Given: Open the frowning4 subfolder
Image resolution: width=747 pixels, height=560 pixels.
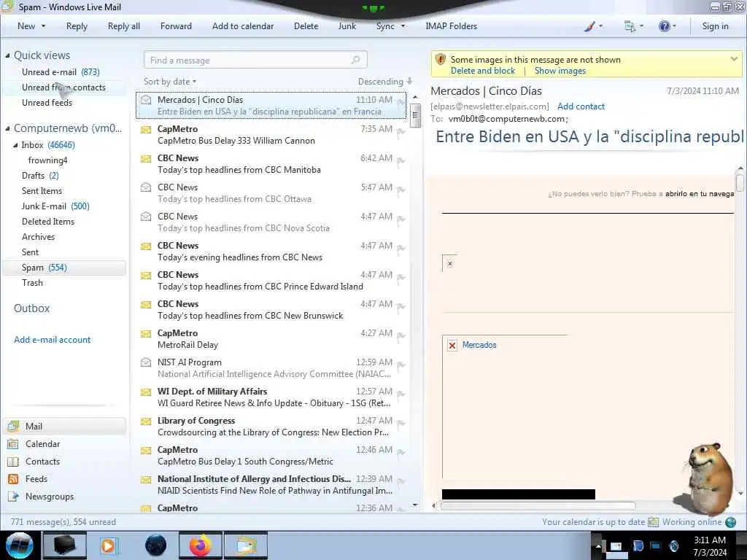Looking at the screenshot, I should [x=47, y=160].
